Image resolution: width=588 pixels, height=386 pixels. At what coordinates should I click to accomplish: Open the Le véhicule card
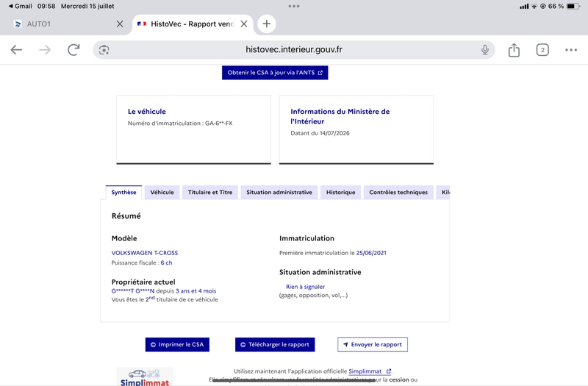pos(193,129)
